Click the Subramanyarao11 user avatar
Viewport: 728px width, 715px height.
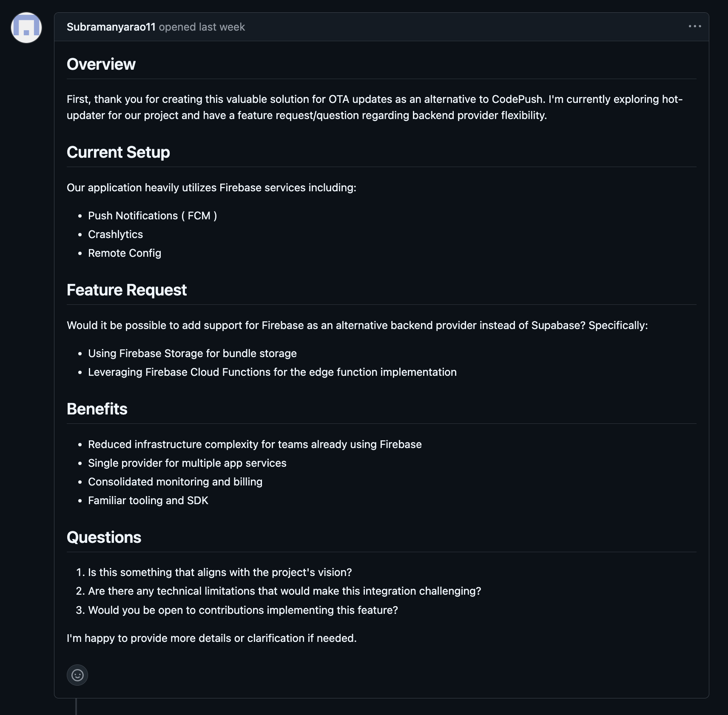point(26,28)
